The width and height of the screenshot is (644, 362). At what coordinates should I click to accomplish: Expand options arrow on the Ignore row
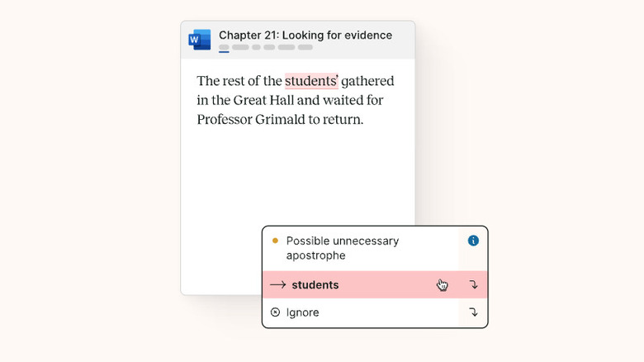coord(473,312)
